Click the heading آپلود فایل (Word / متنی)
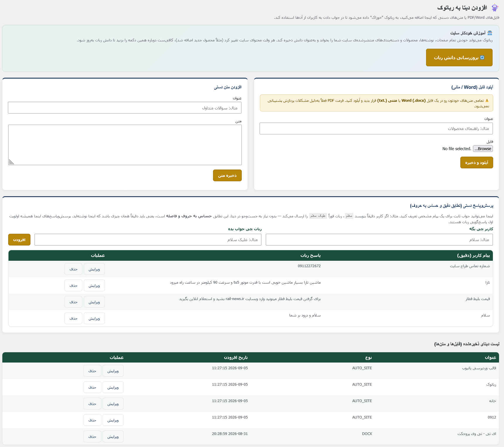 coord(472,87)
